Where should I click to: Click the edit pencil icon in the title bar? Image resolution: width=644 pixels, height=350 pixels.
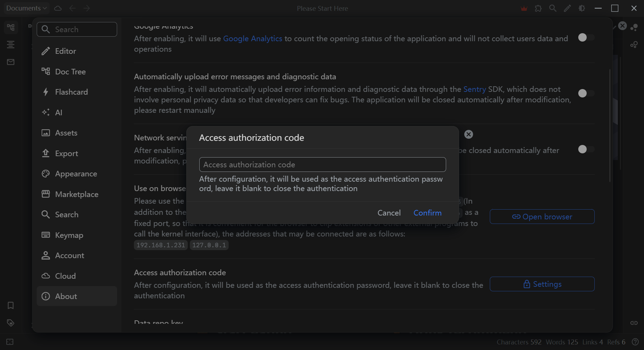pos(567,8)
